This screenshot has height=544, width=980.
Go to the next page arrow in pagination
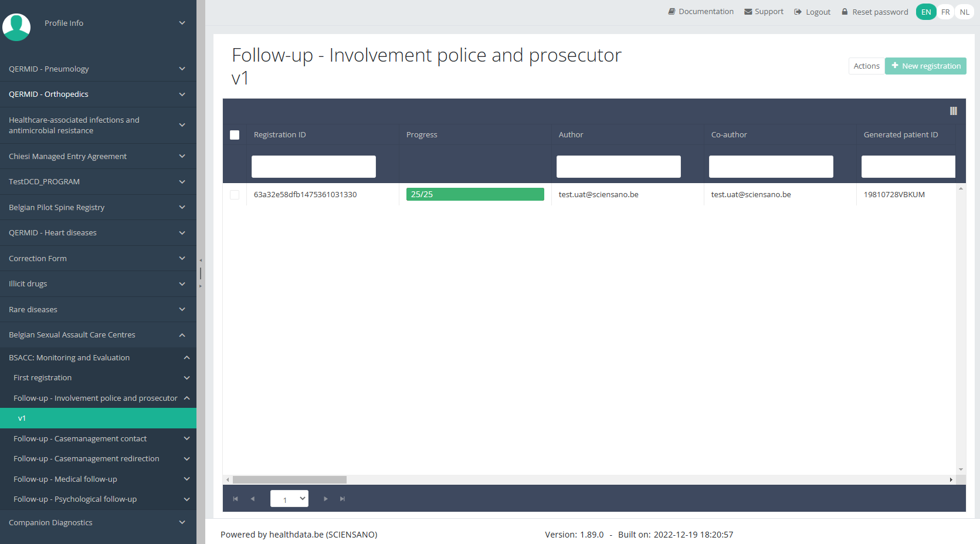[325, 499]
